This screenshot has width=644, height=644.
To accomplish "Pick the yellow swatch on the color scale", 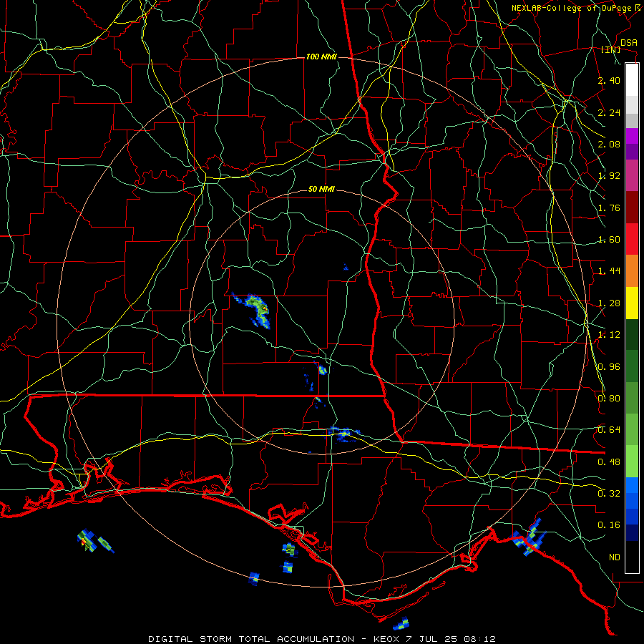I will tap(632, 303).
